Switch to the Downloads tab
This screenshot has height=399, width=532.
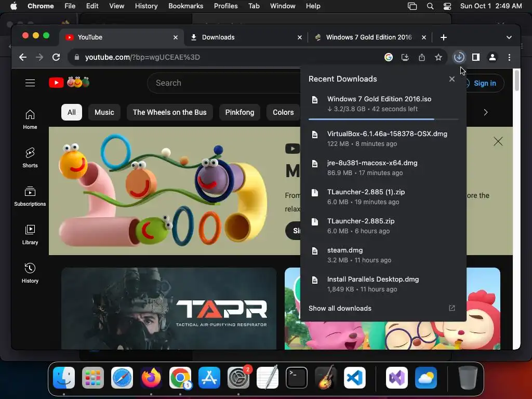coord(246,37)
